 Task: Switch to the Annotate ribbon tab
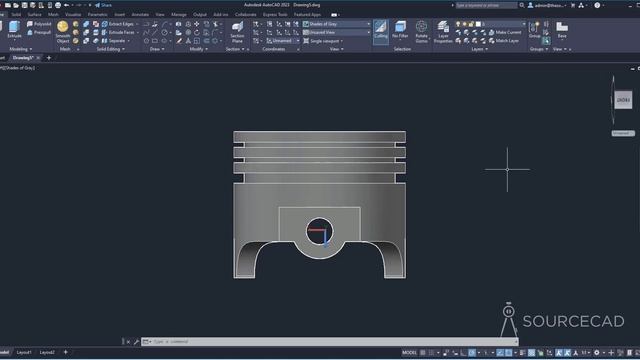point(140,14)
